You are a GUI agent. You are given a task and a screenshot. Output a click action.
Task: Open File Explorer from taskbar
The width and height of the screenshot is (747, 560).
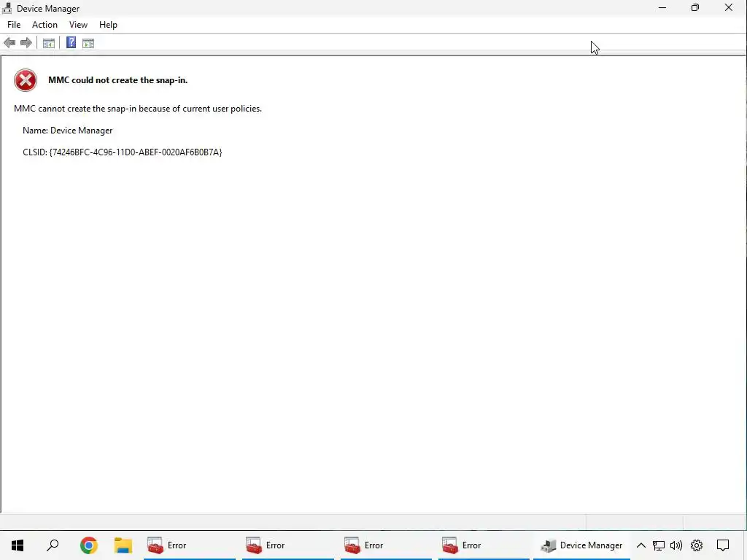pyautogui.click(x=123, y=545)
